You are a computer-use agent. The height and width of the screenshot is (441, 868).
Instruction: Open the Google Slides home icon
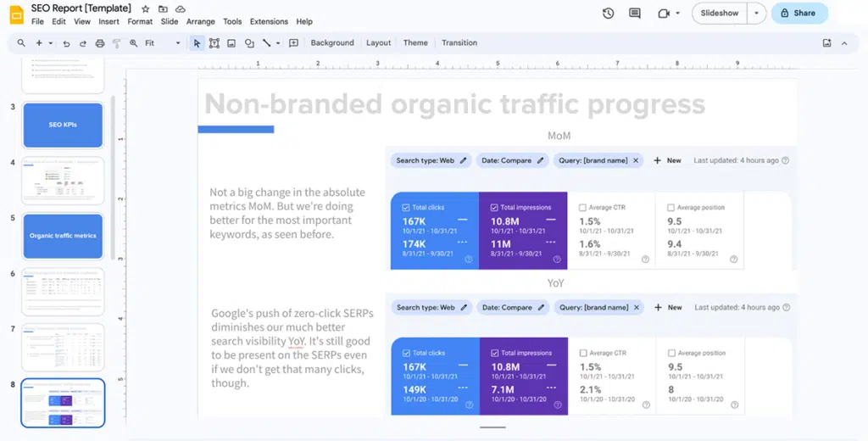17,14
